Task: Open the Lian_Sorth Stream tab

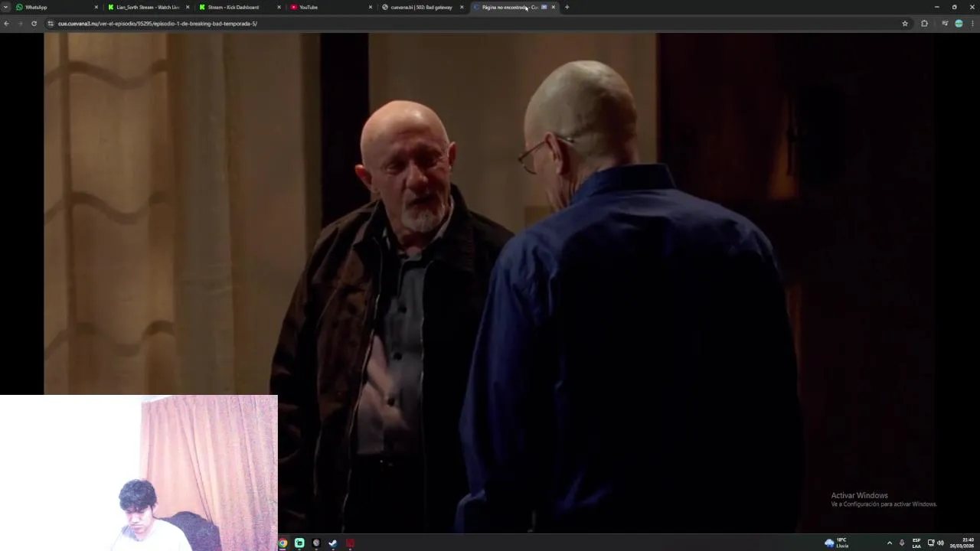Action: [149, 7]
